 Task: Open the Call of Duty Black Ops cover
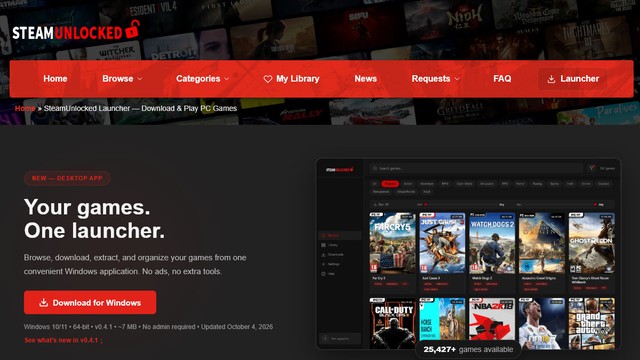coord(392,323)
